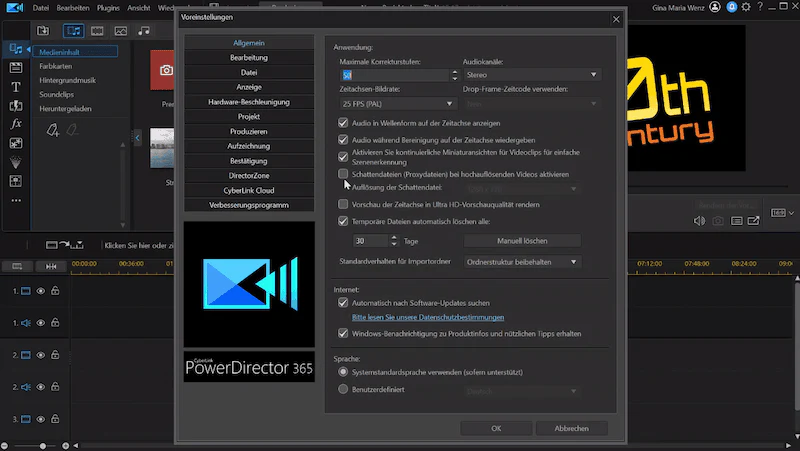Toggle kontinuierliche Miniaturansichten checkbox
This screenshot has width=800, height=451.
pyautogui.click(x=343, y=157)
